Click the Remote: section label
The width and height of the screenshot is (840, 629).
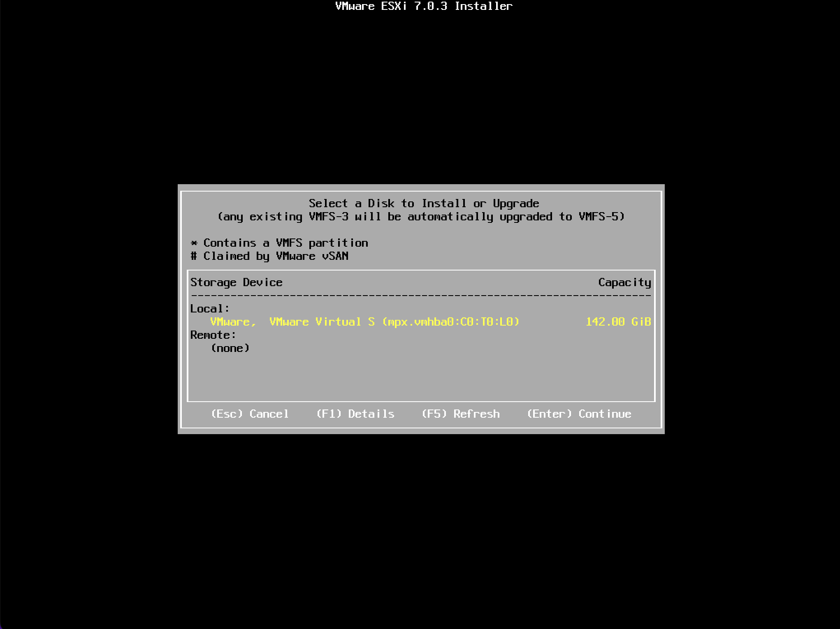tap(213, 335)
